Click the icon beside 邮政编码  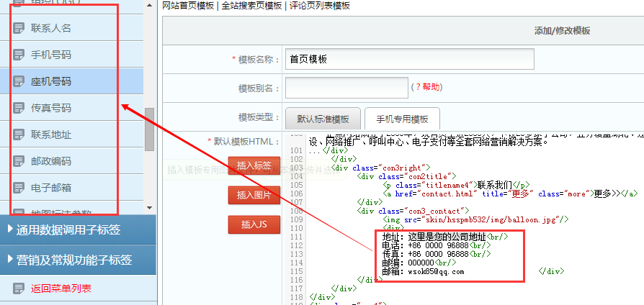(x=19, y=162)
